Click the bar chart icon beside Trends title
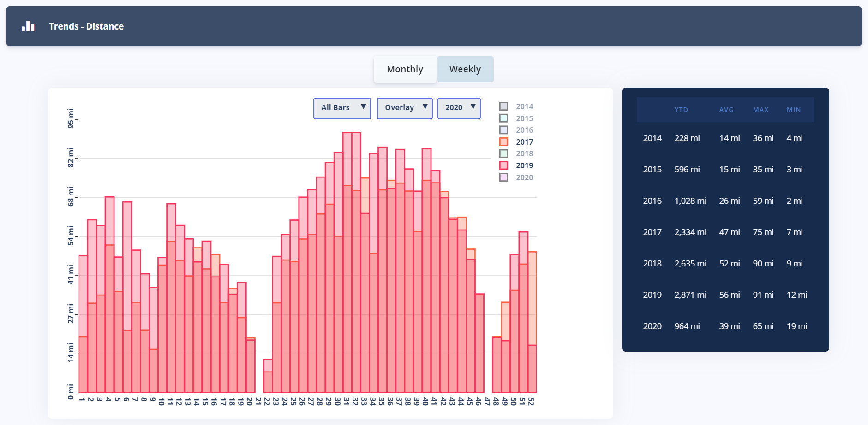Screen dimensions: 868x425 28,26
